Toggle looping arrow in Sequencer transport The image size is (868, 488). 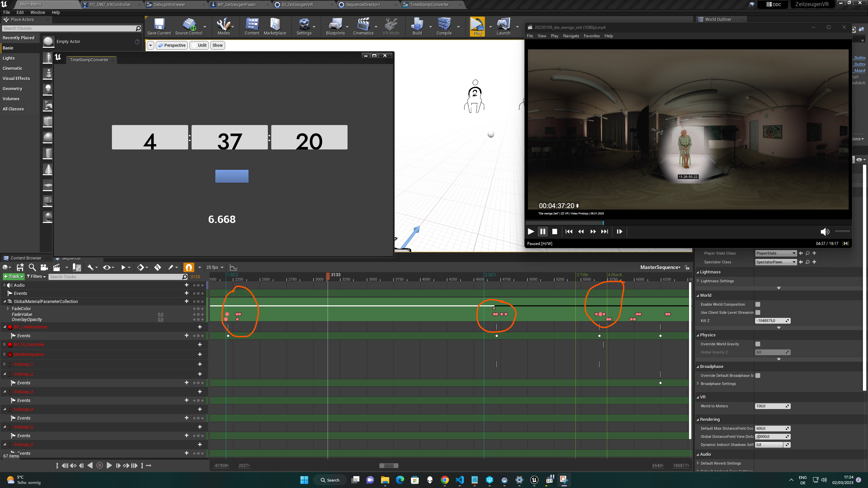(148, 465)
